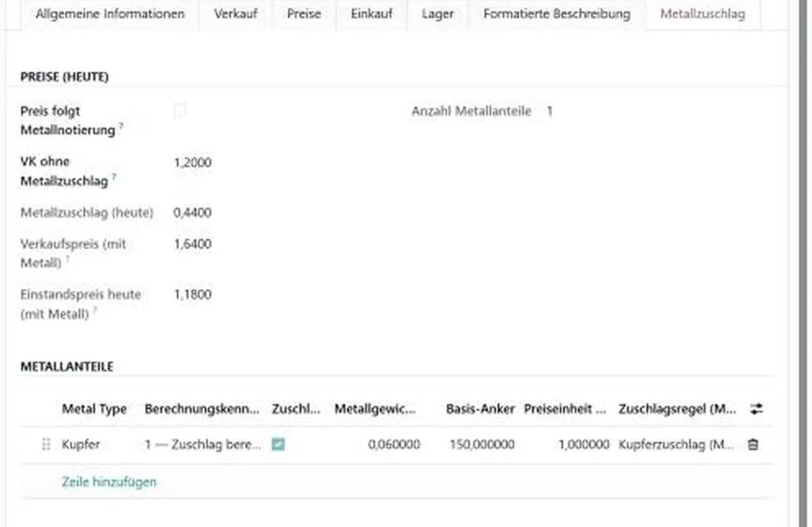Click the VK ohne Metallzuschlag value 1,2000
This screenshot has width=812, height=527.
(x=192, y=162)
